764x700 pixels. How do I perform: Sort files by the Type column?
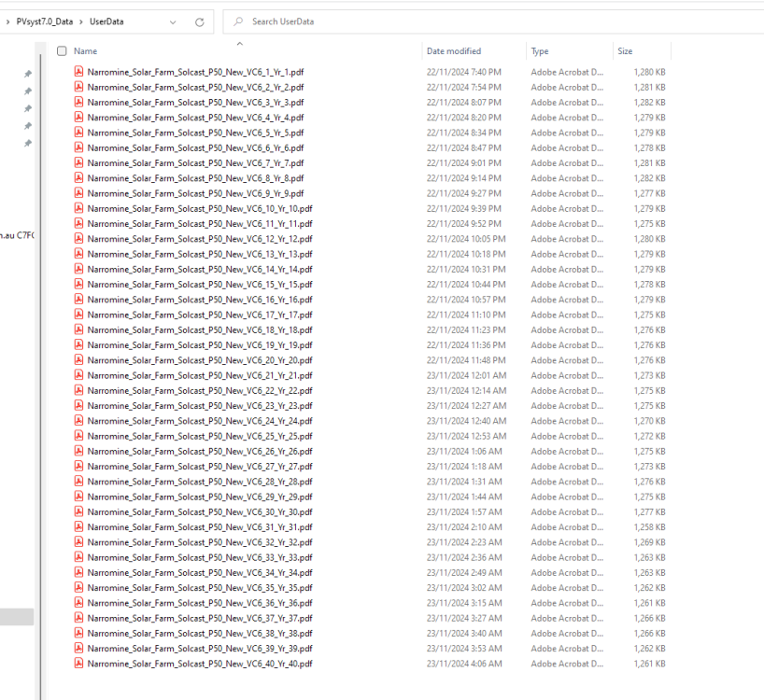click(x=540, y=51)
